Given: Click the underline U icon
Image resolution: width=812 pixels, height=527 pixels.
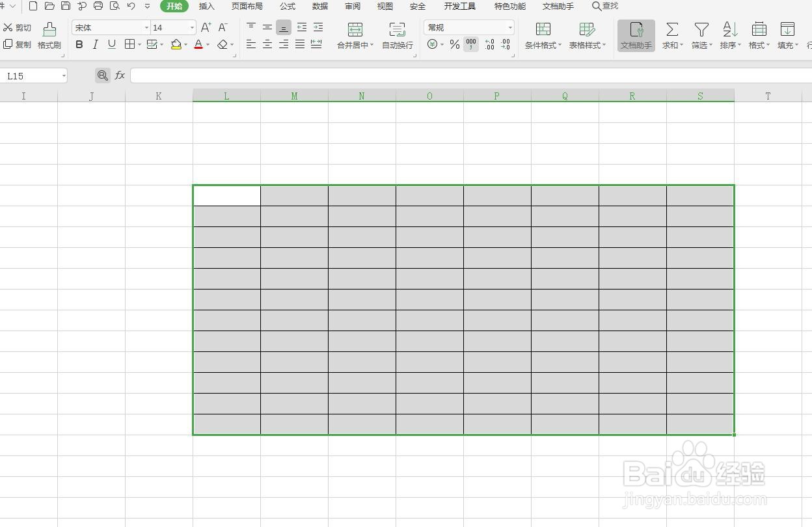Looking at the screenshot, I should 111,44.
